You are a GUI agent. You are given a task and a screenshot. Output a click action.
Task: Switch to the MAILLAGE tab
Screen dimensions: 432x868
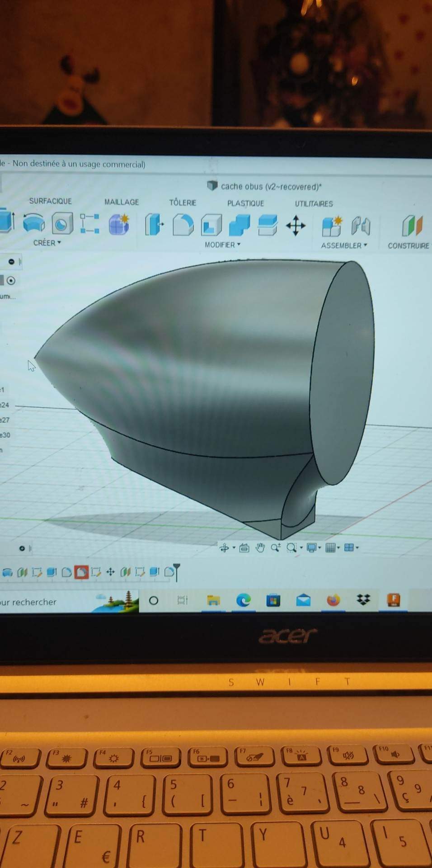(122, 202)
